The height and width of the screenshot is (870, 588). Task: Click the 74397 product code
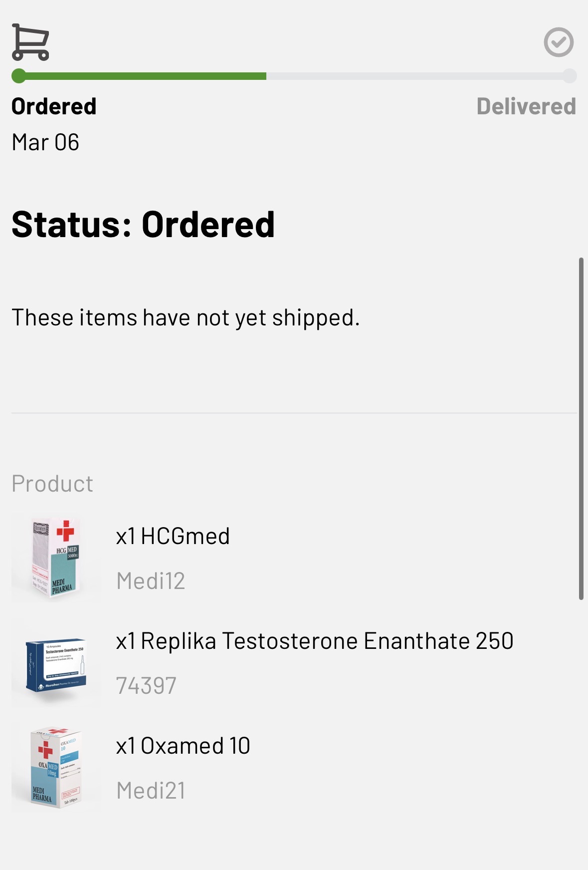146,686
